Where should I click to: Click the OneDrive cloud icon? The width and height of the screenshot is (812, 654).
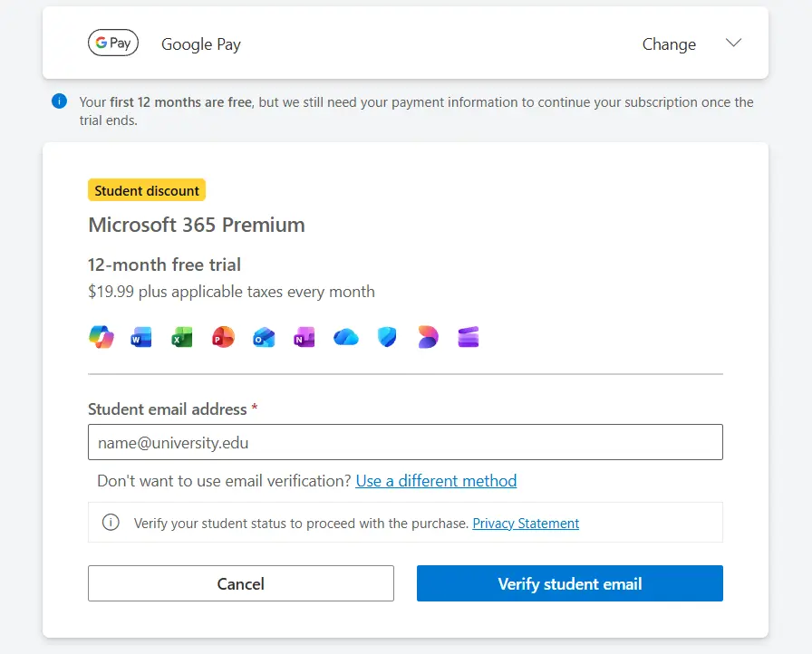(x=346, y=337)
